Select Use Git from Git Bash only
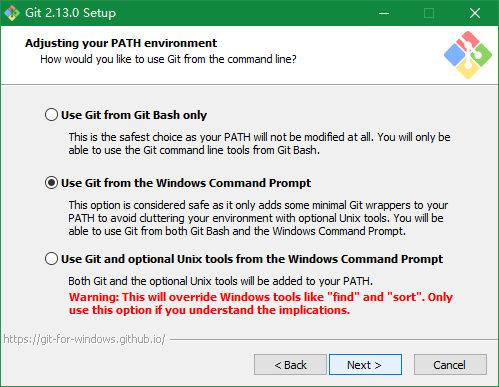The image size is (499, 387). tap(51, 115)
